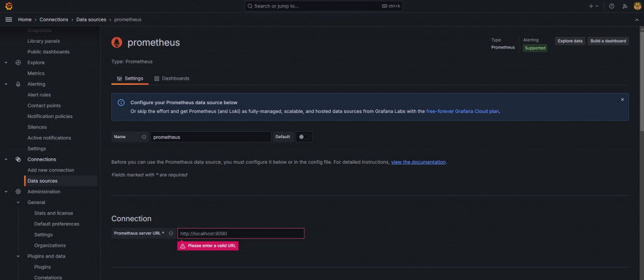
Task: Click the info icon next to Name
Action: click(x=144, y=137)
